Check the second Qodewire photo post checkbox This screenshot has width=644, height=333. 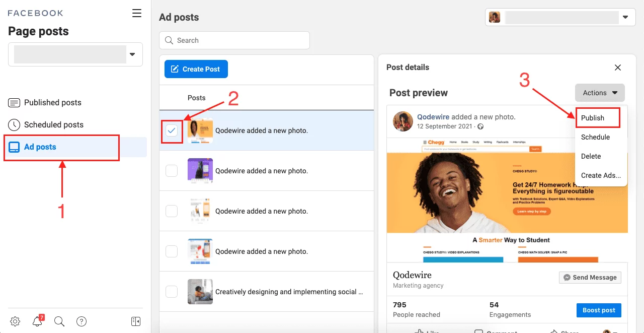coord(172,171)
